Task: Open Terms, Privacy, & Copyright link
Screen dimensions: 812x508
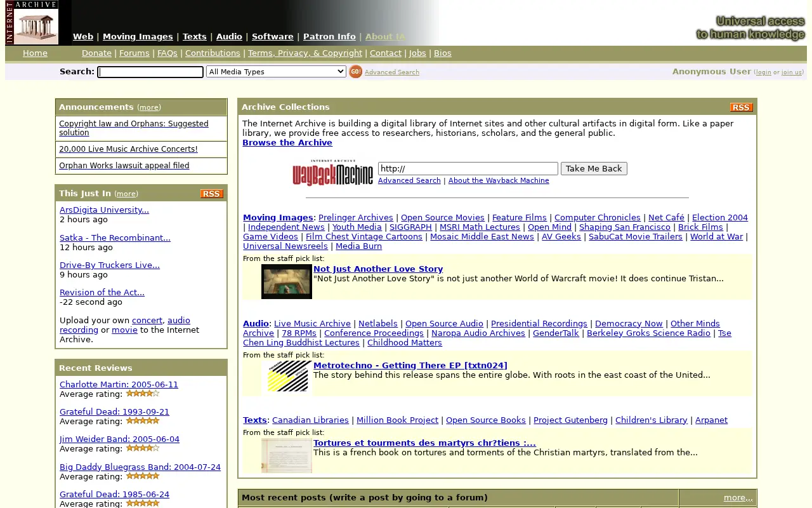Action: click(305, 53)
